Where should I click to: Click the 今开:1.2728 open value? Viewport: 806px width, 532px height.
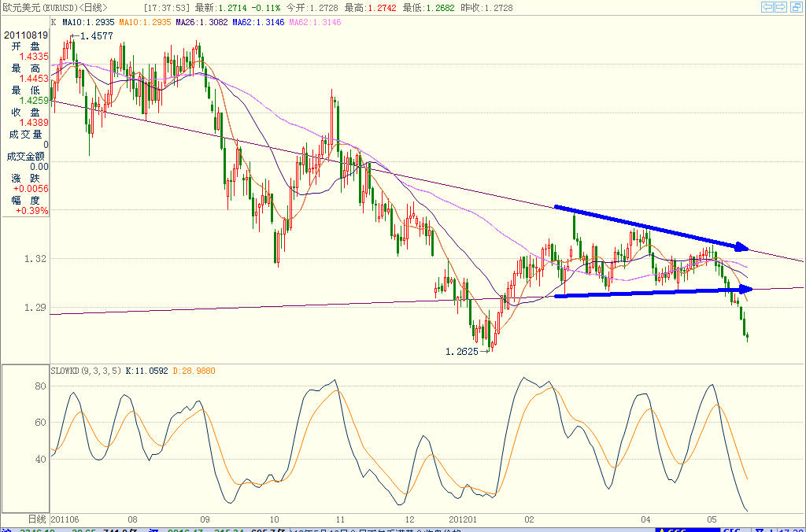312,8
